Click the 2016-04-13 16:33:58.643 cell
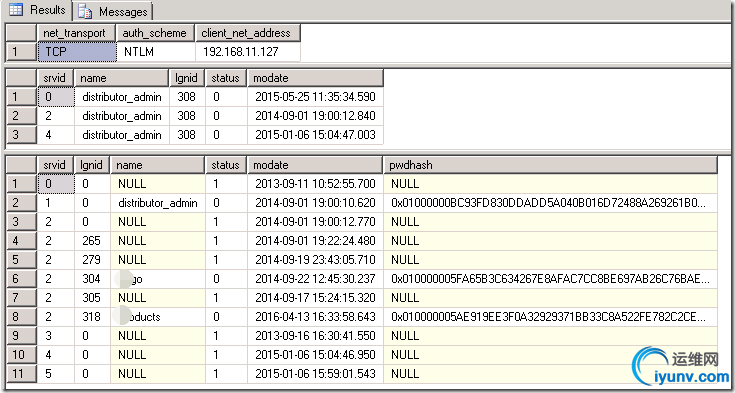Image resolution: width=735 pixels, height=393 pixels. [x=315, y=317]
